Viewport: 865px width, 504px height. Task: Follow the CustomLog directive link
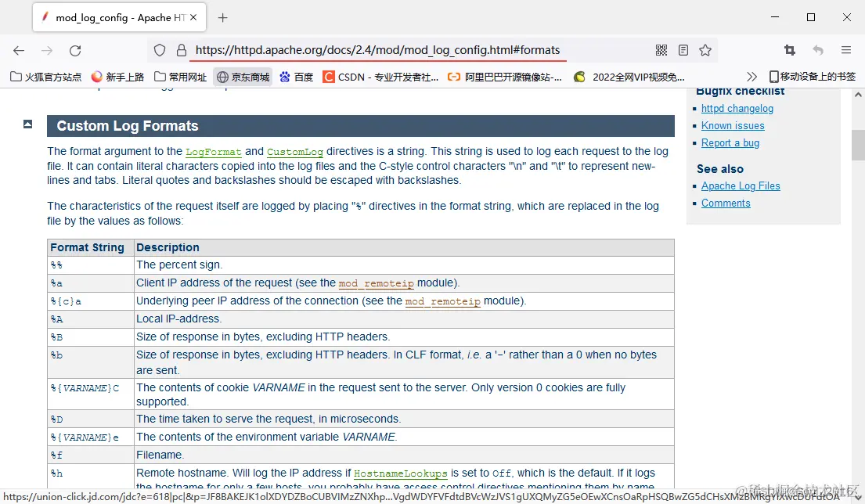[295, 152]
